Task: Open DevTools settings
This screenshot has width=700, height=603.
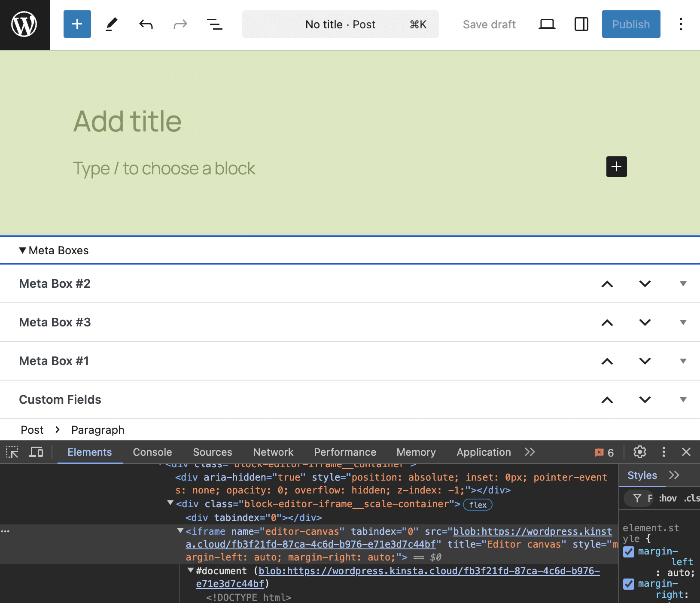Action: (x=639, y=452)
